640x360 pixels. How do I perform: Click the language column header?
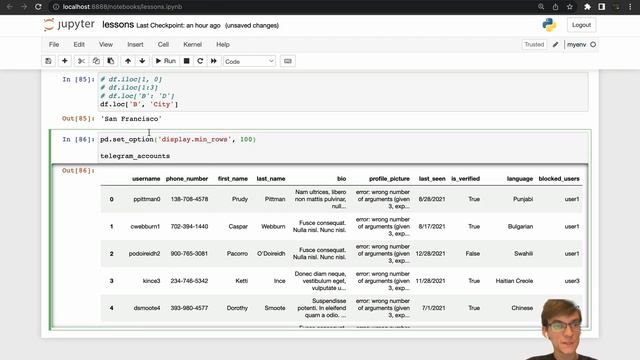coord(520,179)
